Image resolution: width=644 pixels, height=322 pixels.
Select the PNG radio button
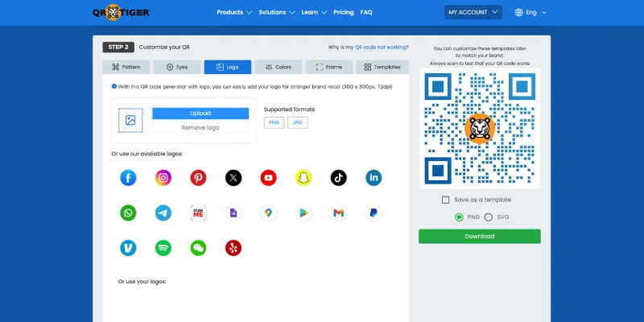(459, 217)
